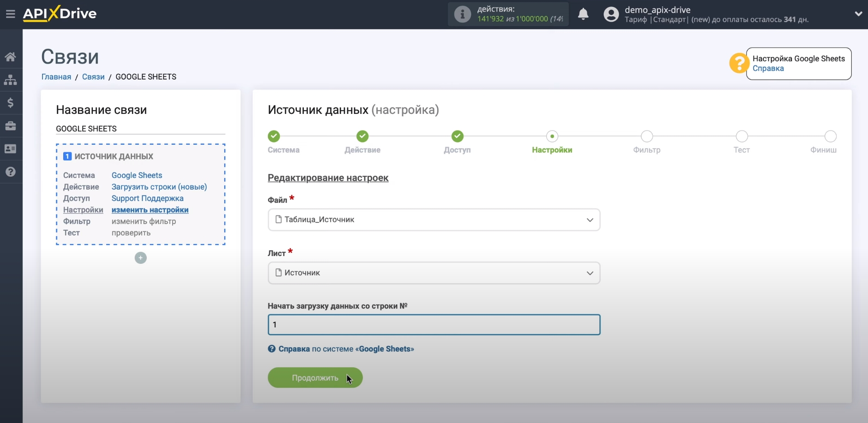
Task: Open the briefcase sidebar icon
Action: tap(10, 126)
